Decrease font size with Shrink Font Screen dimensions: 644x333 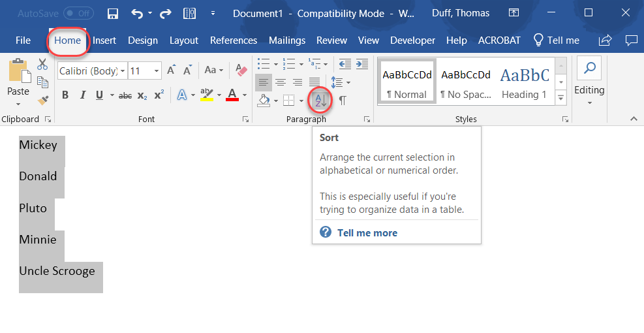pyautogui.click(x=187, y=71)
